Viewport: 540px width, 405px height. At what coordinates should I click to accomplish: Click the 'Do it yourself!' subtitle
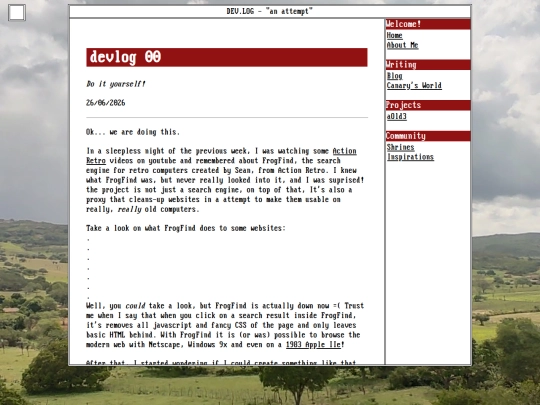(x=116, y=84)
